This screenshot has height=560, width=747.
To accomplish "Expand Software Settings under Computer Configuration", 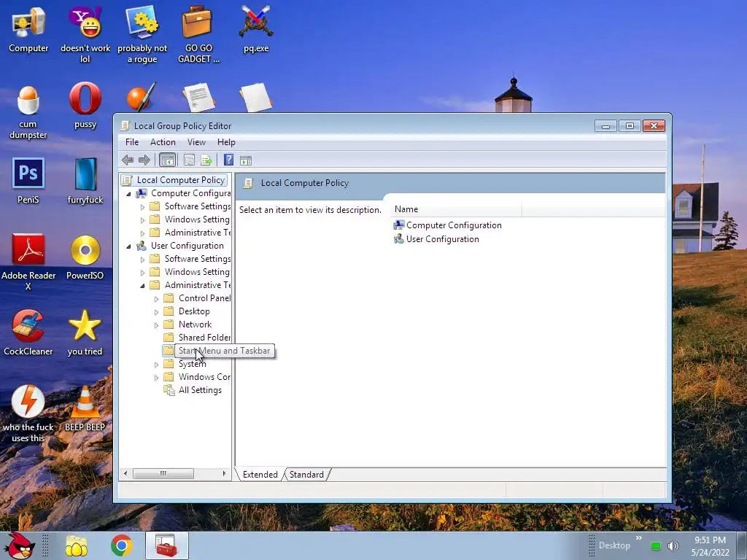I will pos(142,207).
